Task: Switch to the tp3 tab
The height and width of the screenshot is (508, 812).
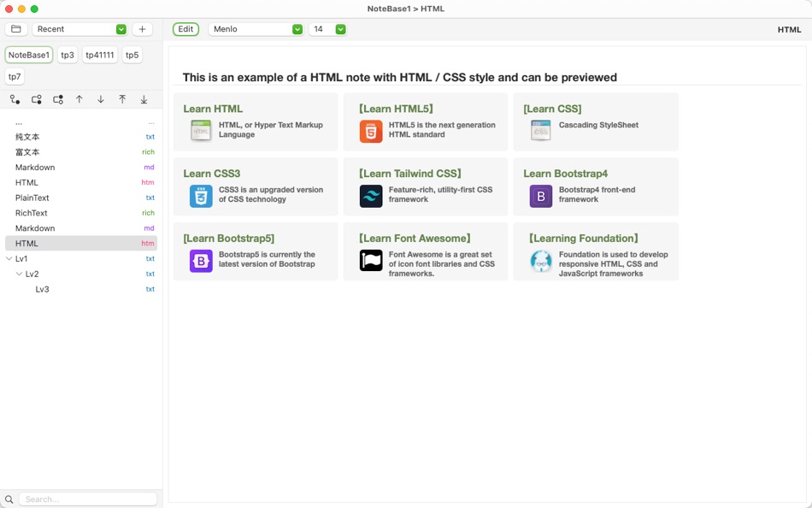Action: [68, 55]
